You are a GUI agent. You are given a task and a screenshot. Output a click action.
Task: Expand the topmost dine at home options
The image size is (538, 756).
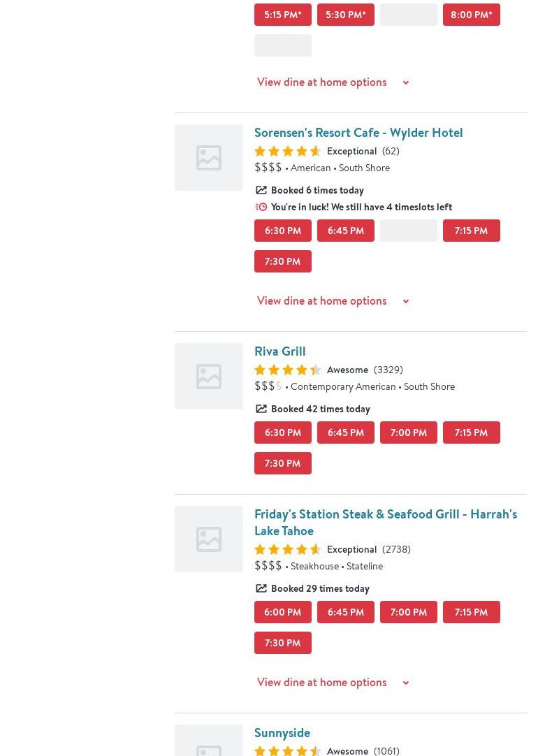pos(333,82)
